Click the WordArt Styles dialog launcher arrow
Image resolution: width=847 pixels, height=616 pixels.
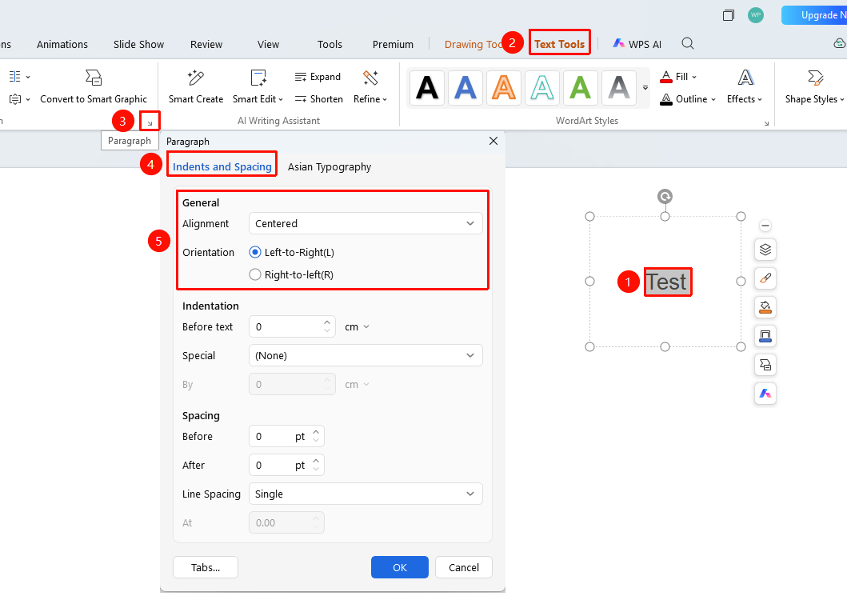pos(766,124)
